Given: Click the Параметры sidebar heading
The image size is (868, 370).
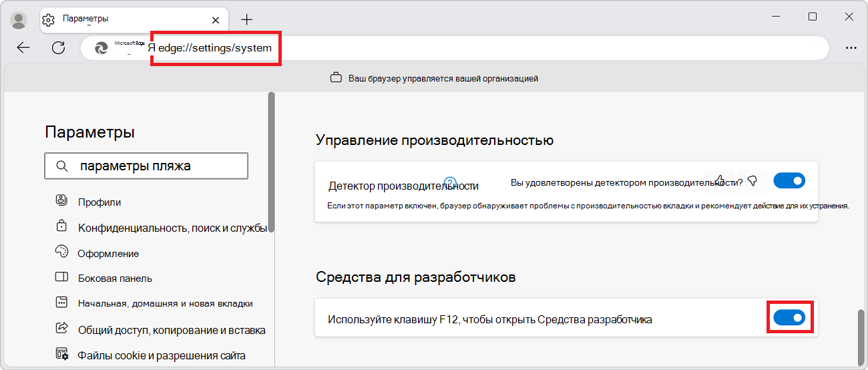Looking at the screenshot, I should tap(90, 132).
